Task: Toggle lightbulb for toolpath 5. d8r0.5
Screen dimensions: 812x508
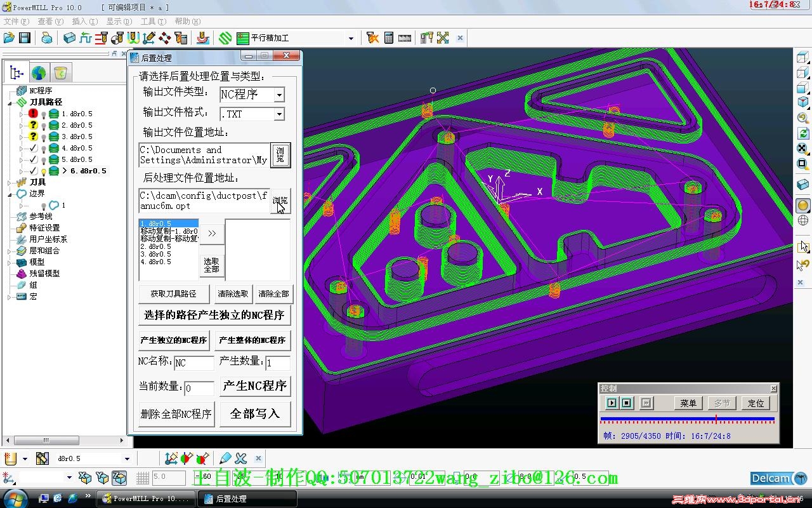Action: [43, 160]
